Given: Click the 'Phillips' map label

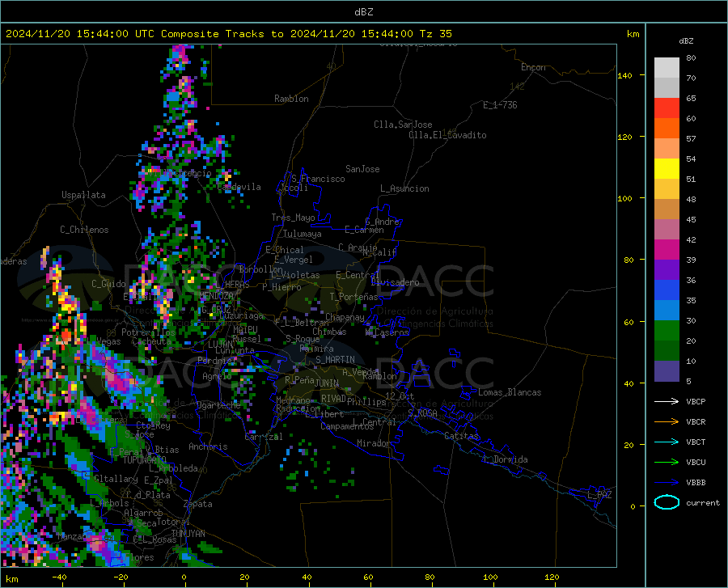Looking at the screenshot, I should pos(366,402).
